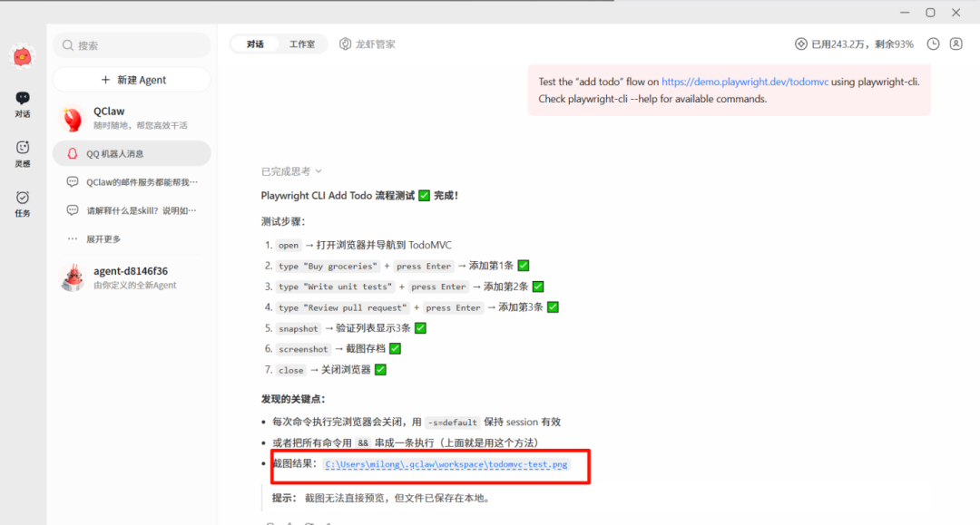Click the 发现的关键点 heading

(x=293, y=399)
